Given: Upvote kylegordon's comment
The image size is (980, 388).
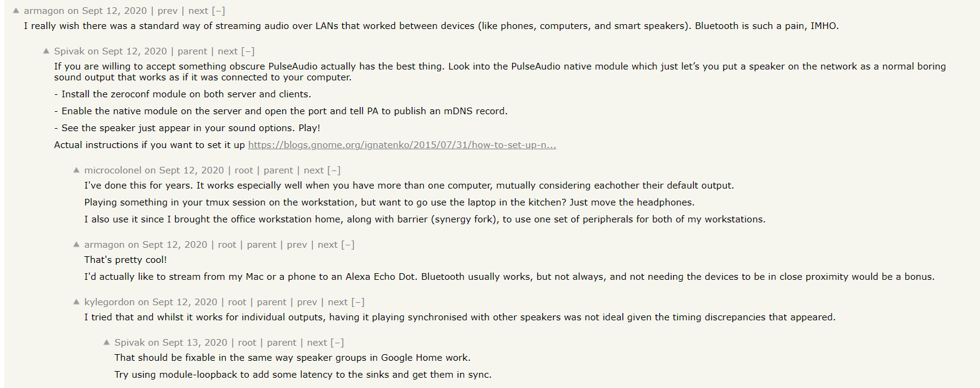Looking at the screenshot, I should (76, 302).
